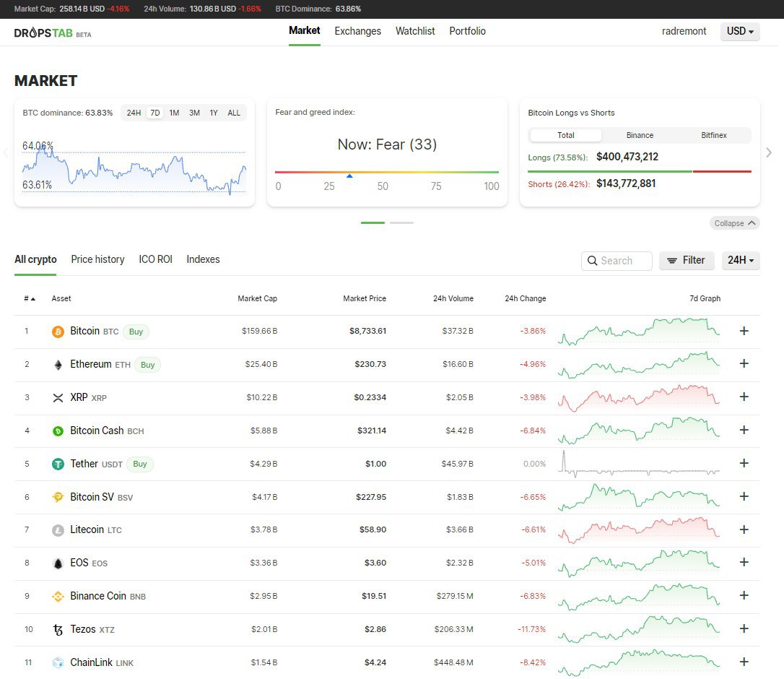Open the Portfolio tab

click(x=468, y=31)
